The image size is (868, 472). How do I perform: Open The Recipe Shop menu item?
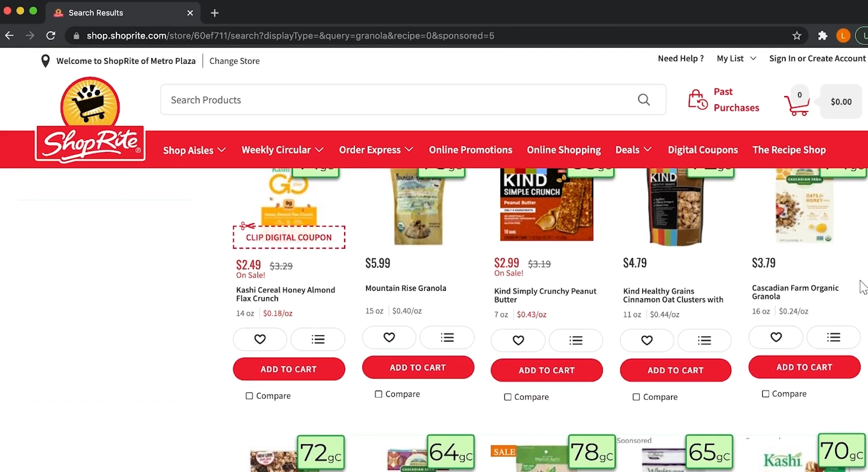(x=789, y=150)
